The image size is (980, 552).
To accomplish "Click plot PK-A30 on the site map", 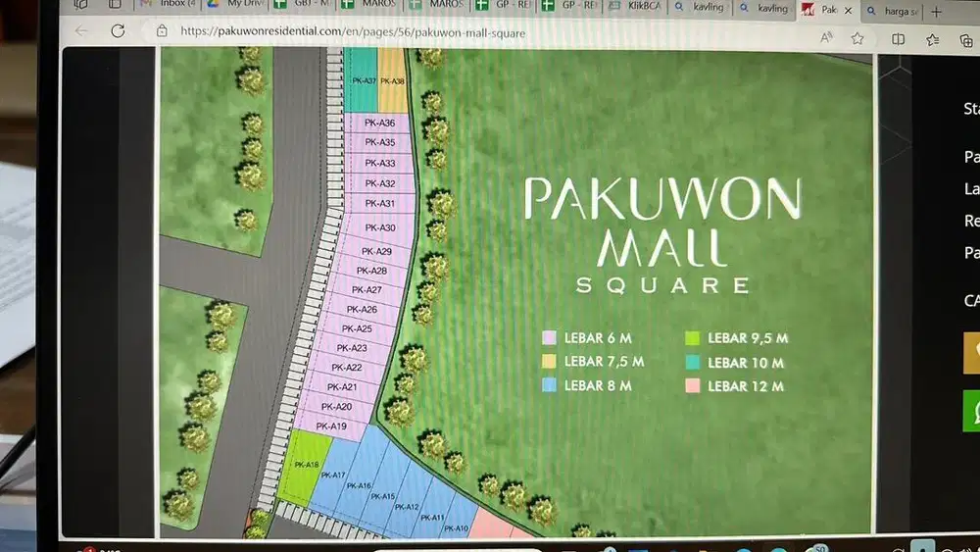I will (380, 227).
